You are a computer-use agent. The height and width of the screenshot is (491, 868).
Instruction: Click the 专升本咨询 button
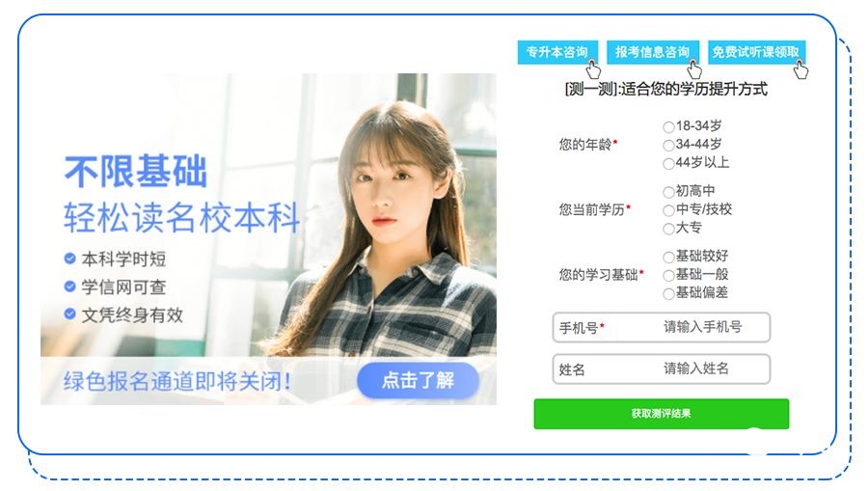click(557, 53)
